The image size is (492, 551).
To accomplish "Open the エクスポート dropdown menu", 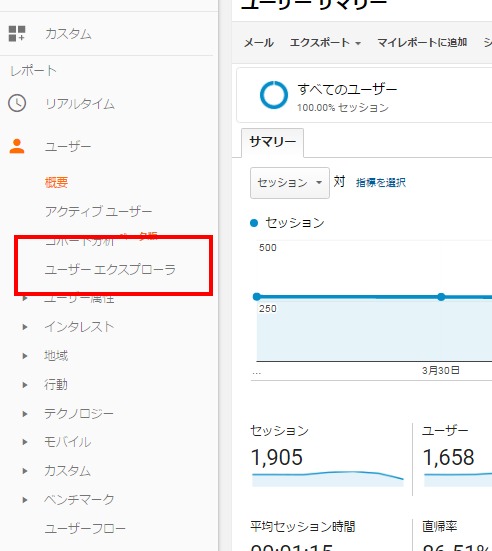I will click(x=325, y=43).
